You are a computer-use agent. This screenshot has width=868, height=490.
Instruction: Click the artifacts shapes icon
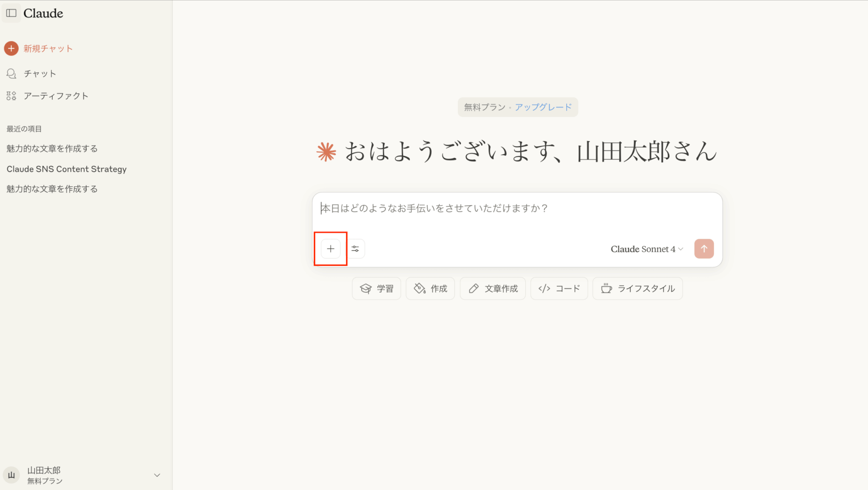pos(11,96)
